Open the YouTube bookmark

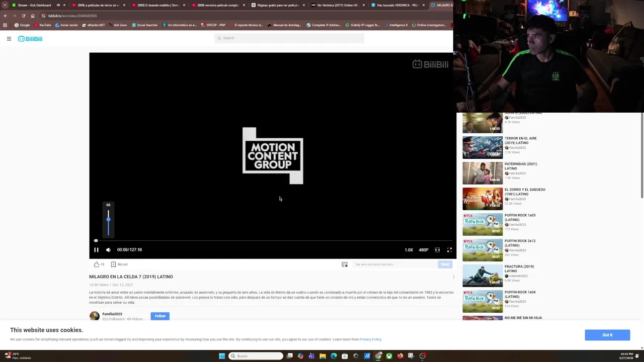43,25
